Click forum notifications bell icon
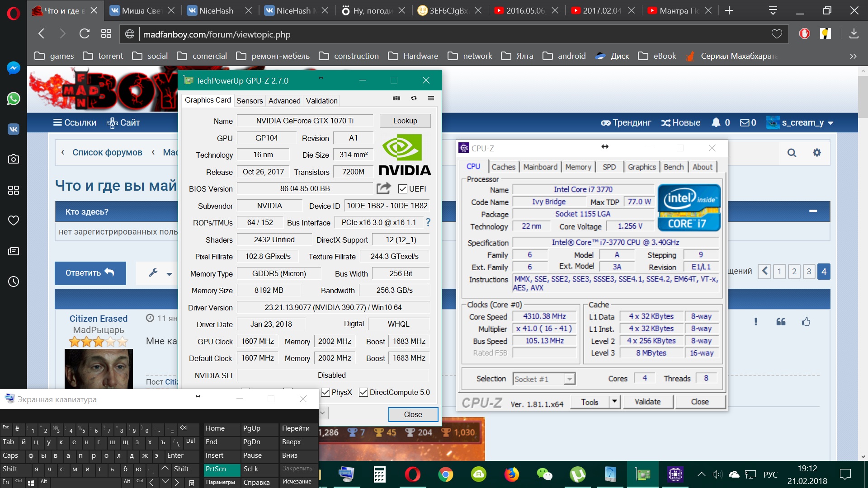This screenshot has height=488, width=868. pos(716,122)
